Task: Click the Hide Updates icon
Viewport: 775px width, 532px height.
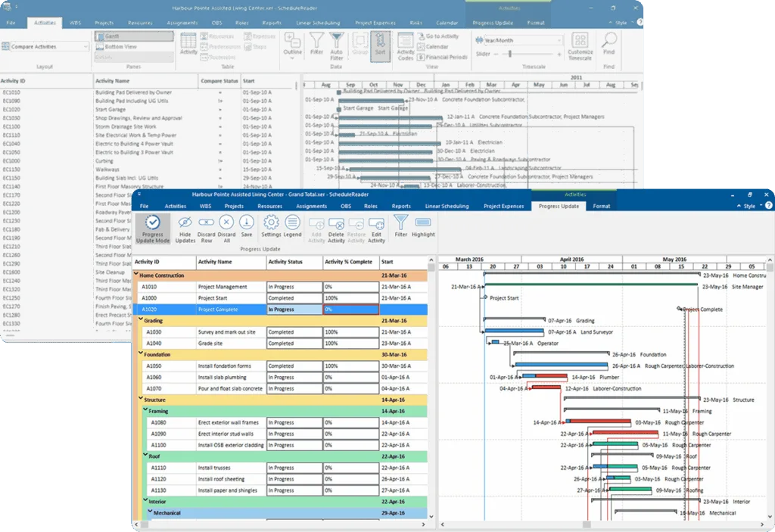Action: click(x=185, y=229)
